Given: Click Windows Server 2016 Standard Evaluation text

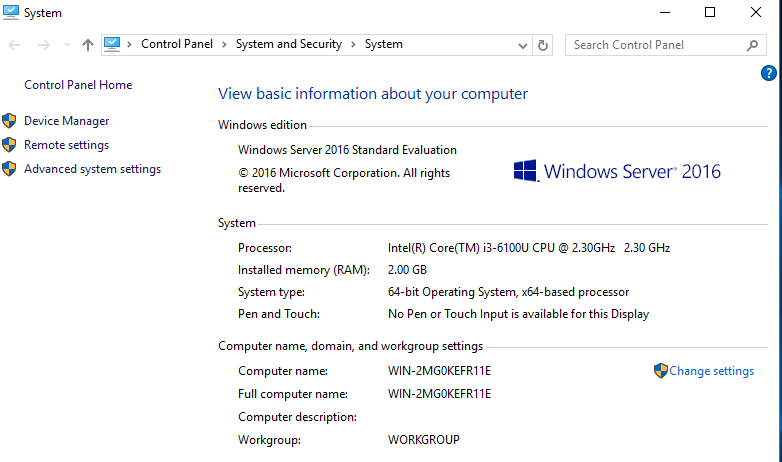Looking at the screenshot, I should coord(347,150).
